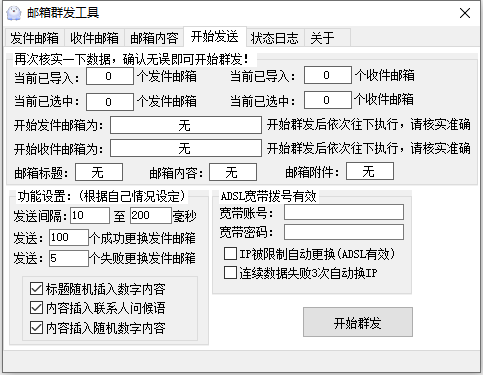Screen dimensions: 483x375
Task: Go to the 邮箱内容 tab
Action: 154,38
